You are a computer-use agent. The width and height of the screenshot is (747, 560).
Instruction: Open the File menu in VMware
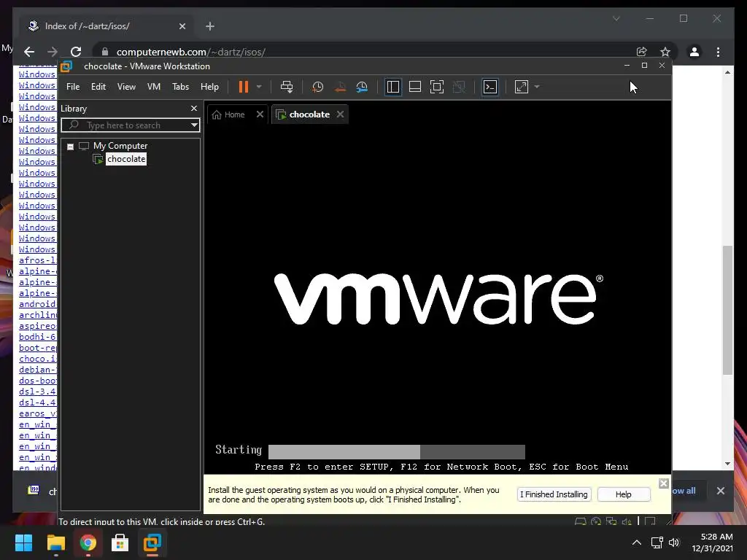pos(73,87)
